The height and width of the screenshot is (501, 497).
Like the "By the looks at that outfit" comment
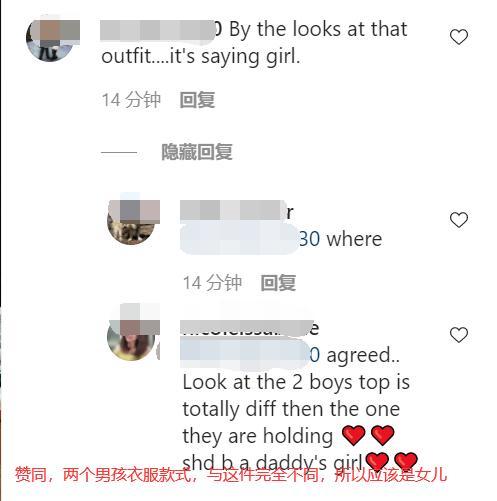tap(459, 37)
